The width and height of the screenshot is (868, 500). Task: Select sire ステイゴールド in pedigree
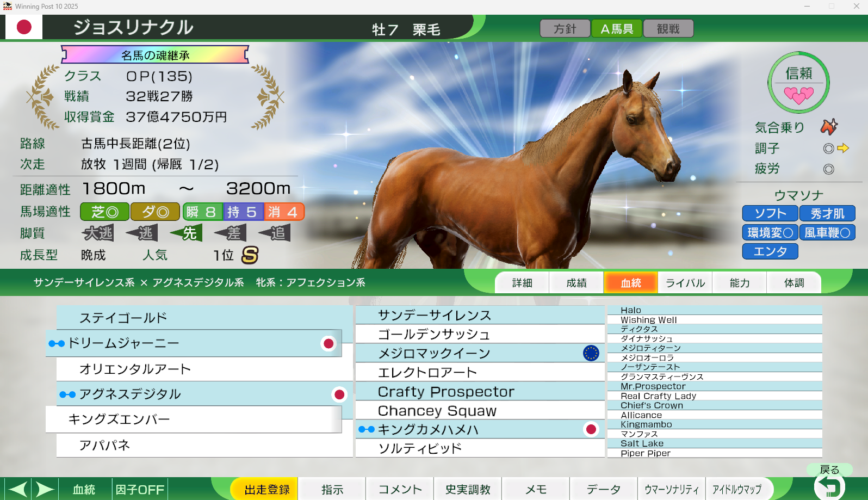[x=204, y=318]
